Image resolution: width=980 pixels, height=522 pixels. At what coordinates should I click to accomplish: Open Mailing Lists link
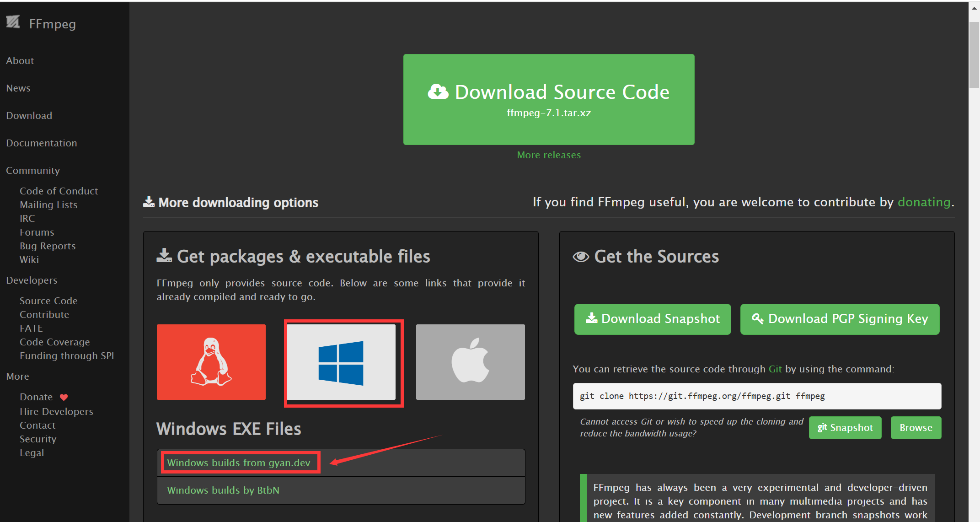click(48, 205)
